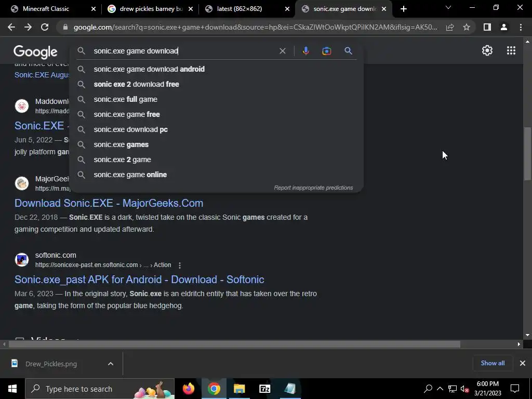Open File Explorer from the taskbar
The height and width of the screenshot is (399, 532).
pos(239,389)
